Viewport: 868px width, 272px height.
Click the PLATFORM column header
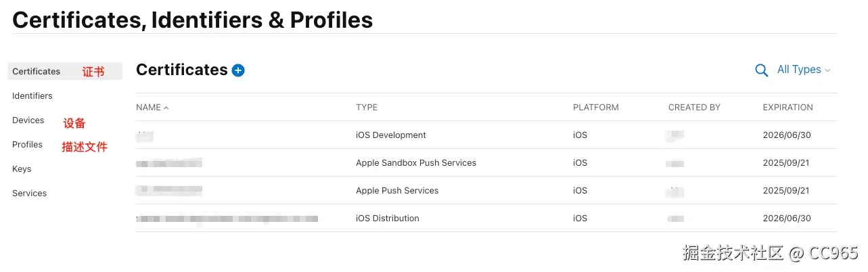tap(595, 108)
